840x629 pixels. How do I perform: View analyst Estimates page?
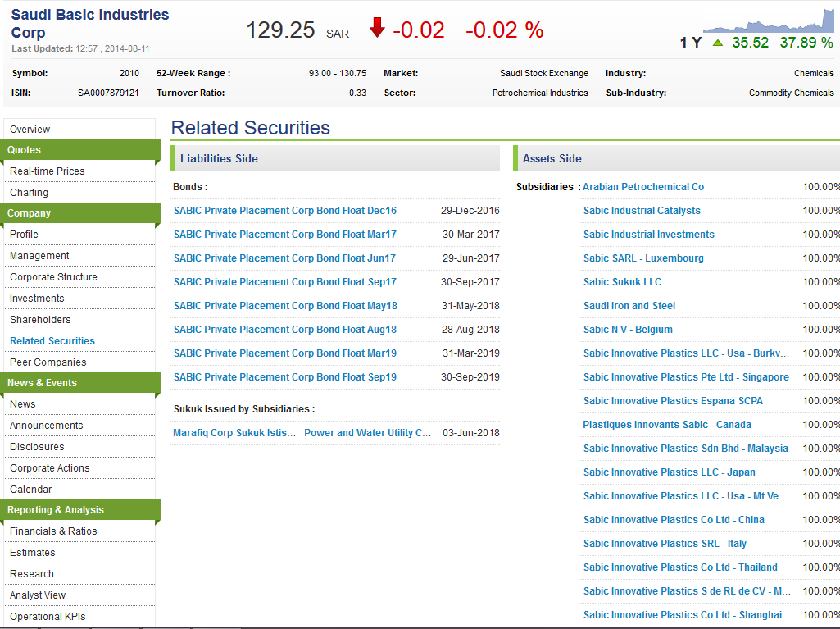(x=33, y=553)
